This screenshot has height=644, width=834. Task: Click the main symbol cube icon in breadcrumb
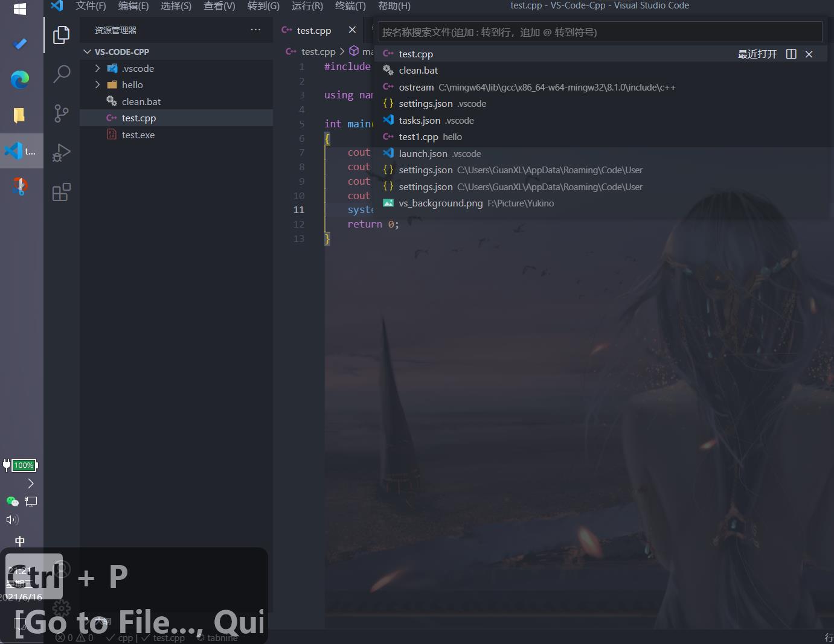click(354, 51)
